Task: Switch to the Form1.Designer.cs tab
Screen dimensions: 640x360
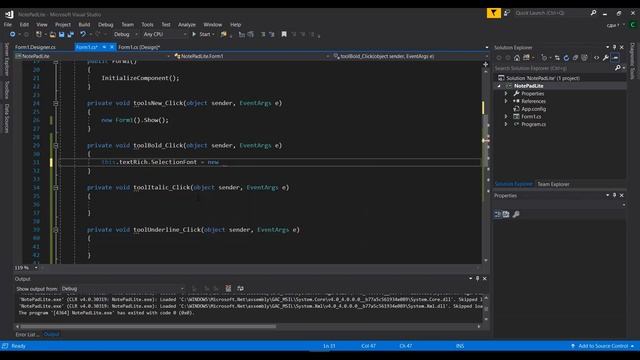Action: point(35,47)
